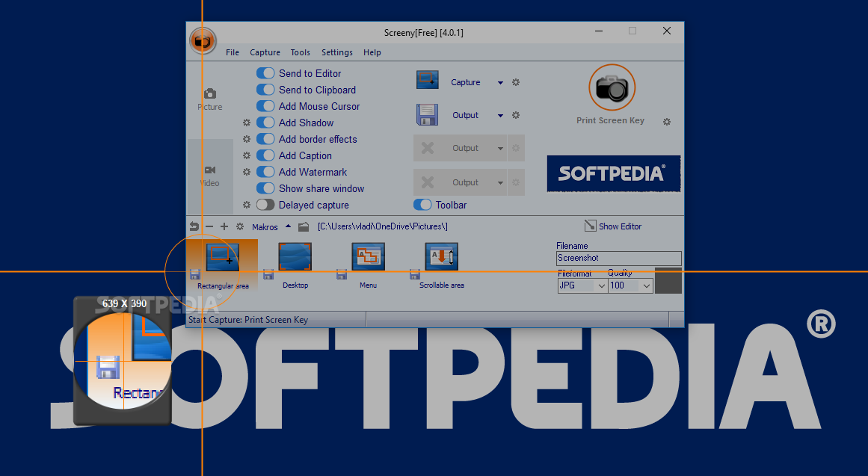Viewport: 868px width, 476px height.
Task: Open the gear next to enabled Output dropdown
Action: [516, 115]
